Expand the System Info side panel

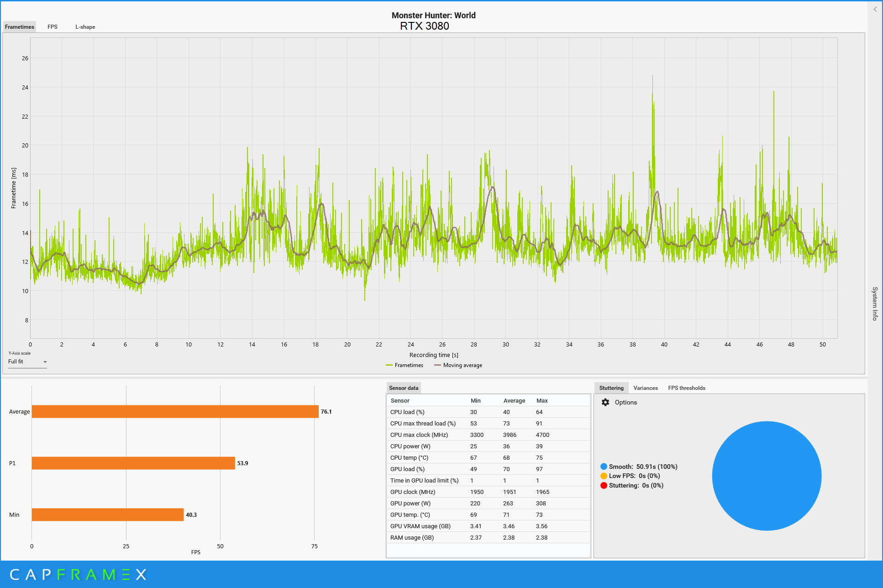pyautogui.click(x=875, y=303)
